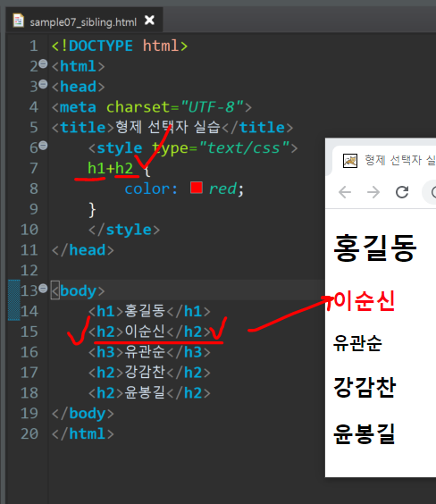Viewport: 436px width, 504px height.
Task: Click the red value on line 8
Action: click(x=222, y=189)
